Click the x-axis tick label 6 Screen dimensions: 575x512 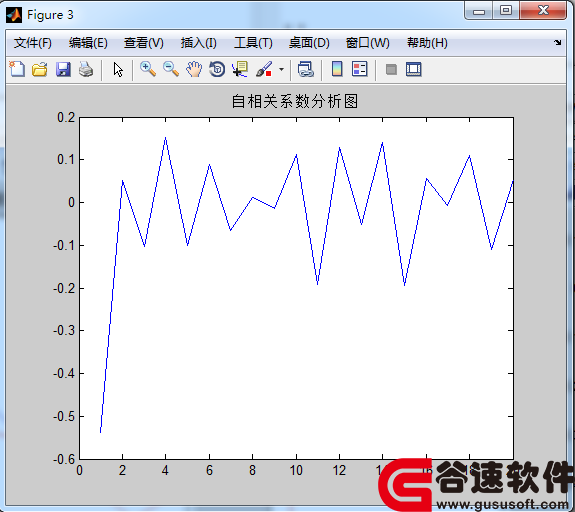209,470
